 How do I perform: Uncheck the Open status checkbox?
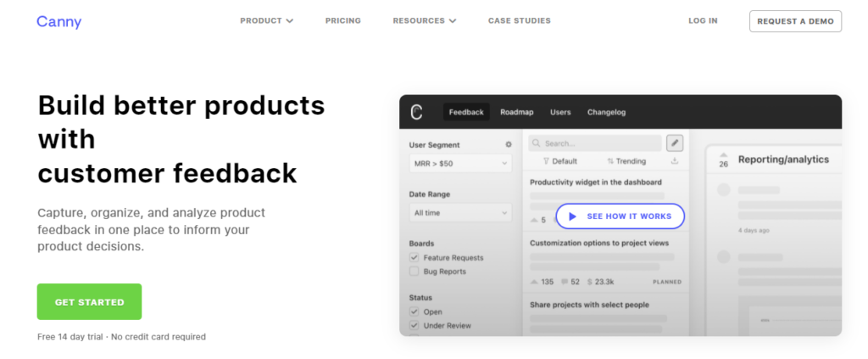click(x=415, y=311)
